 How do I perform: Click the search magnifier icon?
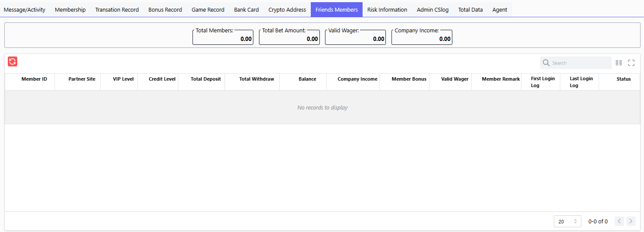pyautogui.click(x=546, y=63)
